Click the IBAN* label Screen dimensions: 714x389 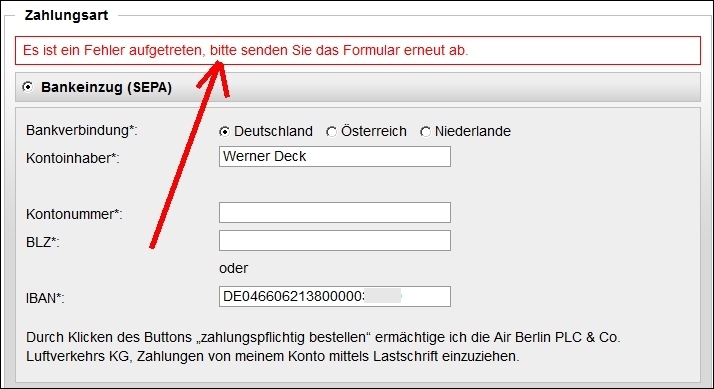tap(45, 298)
